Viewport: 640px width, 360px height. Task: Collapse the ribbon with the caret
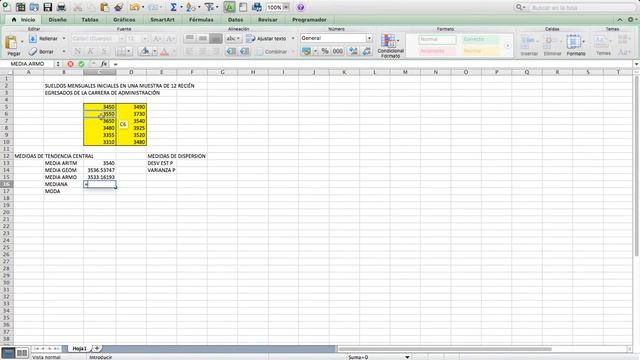pyautogui.click(x=620, y=20)
